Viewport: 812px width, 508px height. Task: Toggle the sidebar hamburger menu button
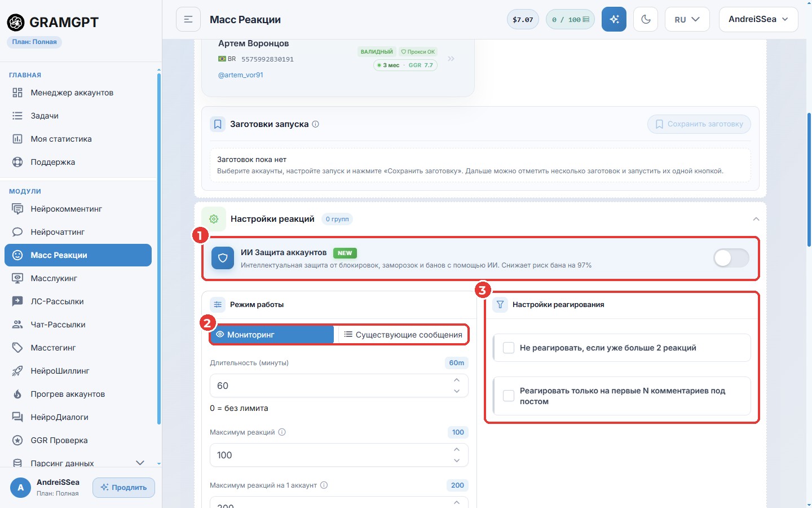pyautogui.click(x=188, y=19)
